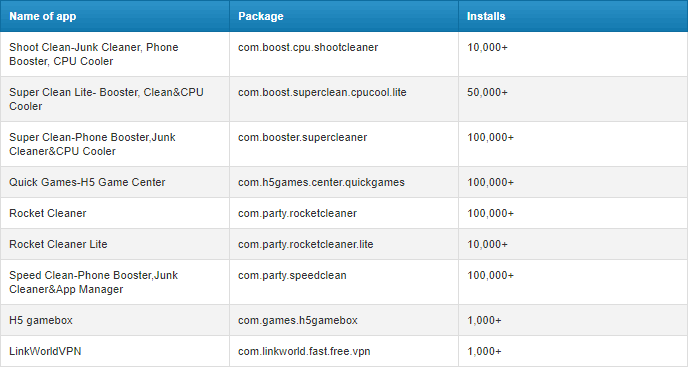The width and height of the screenshot is (688, 367).
Task: Click com.party.rocketcleaner.lite package text
Action: (306, 244)
